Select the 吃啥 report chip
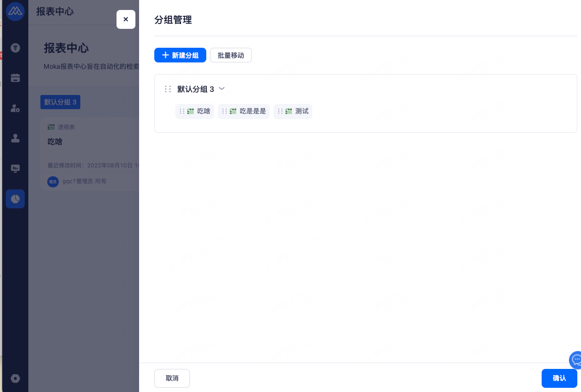The width and height of the screenshot is (581, 392). coord(195,111)
